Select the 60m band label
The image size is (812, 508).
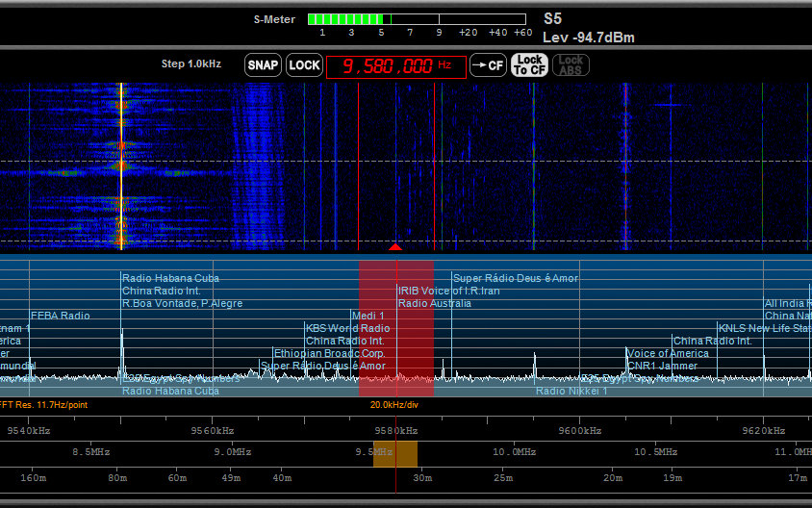[x=177, y=478]
